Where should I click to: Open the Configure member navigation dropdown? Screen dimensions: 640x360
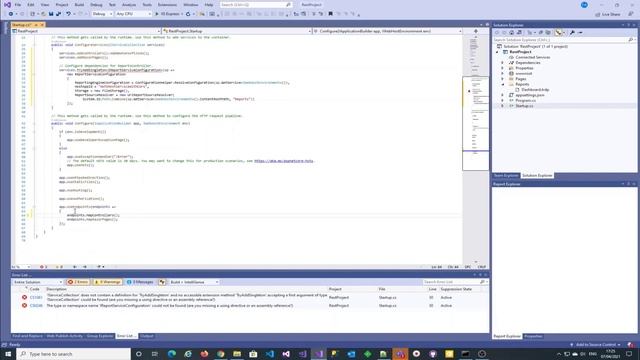click(x=387, y=31)
